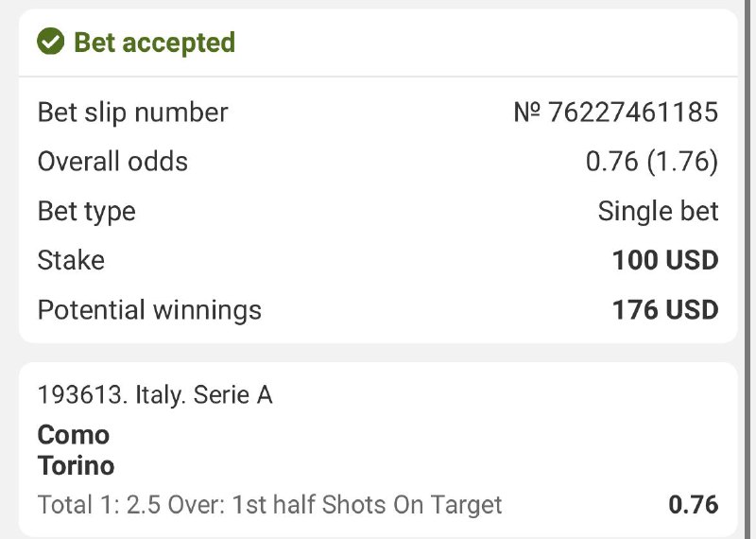Select the Bet slip number label
The width and height of the screenshot is (756, 539).
[132, 113]
